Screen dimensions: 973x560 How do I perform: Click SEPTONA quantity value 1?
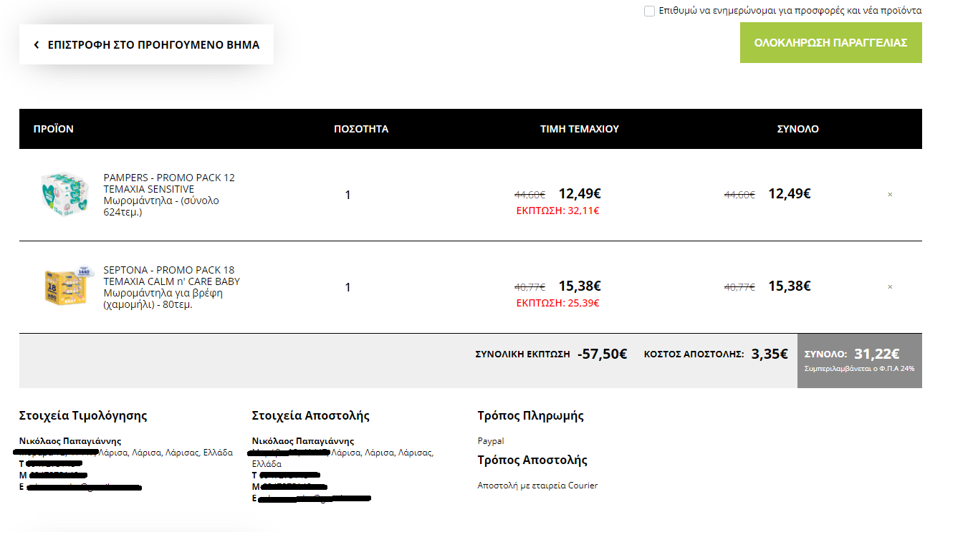click(347, 287)
